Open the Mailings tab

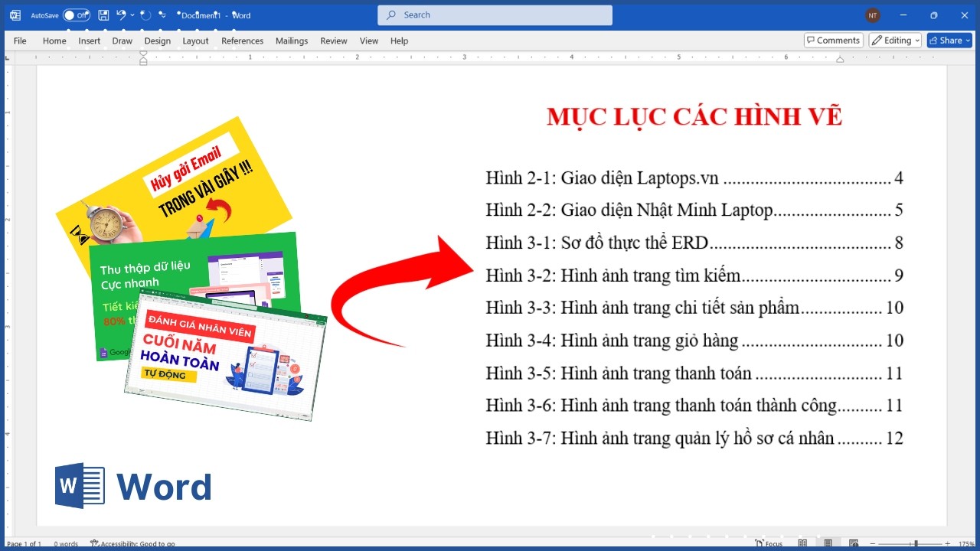[x=292, y=41]
